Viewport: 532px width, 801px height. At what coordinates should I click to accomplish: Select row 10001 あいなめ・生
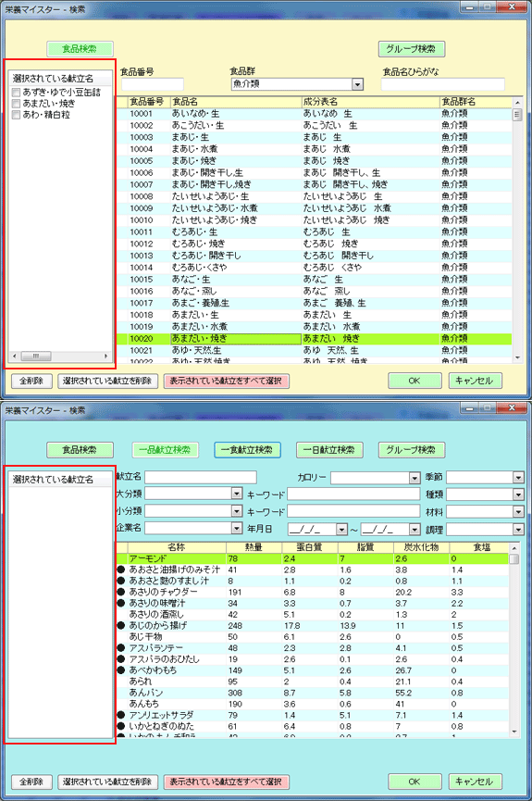tap(315, 113)
